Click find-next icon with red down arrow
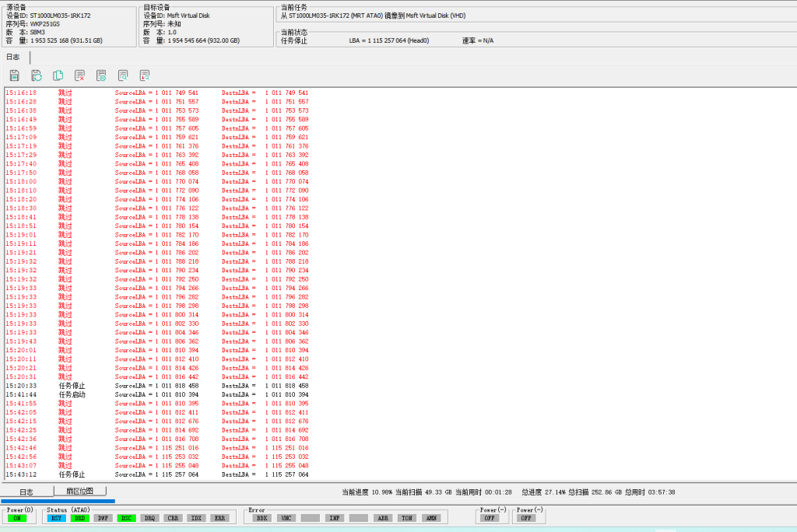The image size is (797, 532). coord(145,75)
